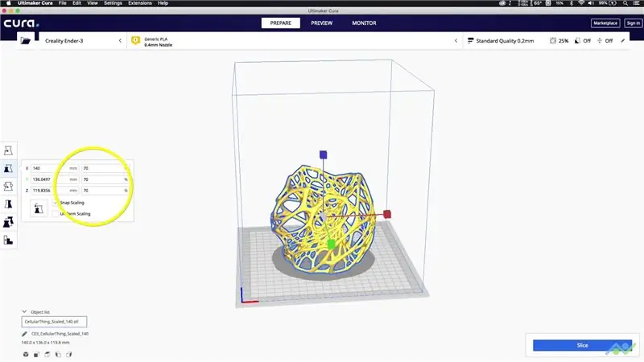The image size is (644, 362).
Task: Click the volume icon in menu bar
Action: click(591, 3)
